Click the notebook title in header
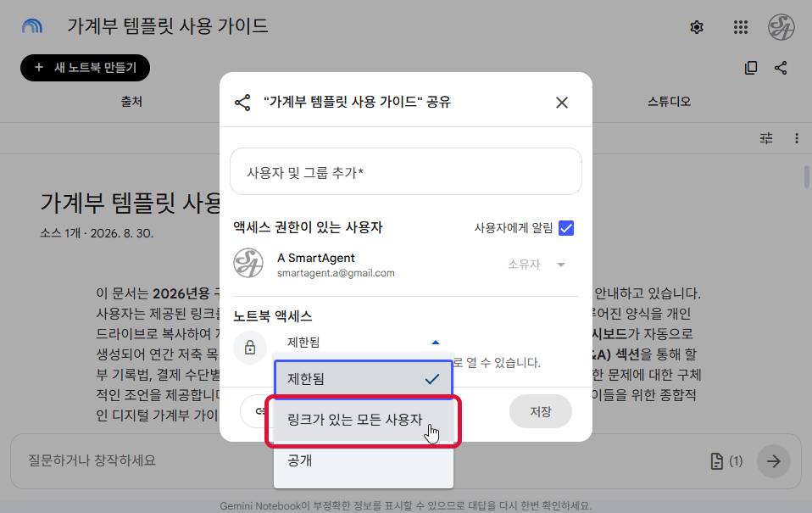 (168, 26)
